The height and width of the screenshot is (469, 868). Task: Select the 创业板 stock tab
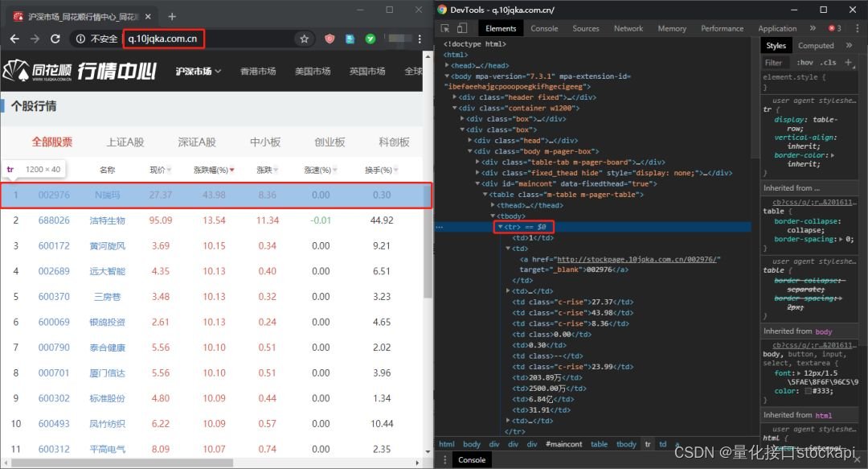coord(330,142)
